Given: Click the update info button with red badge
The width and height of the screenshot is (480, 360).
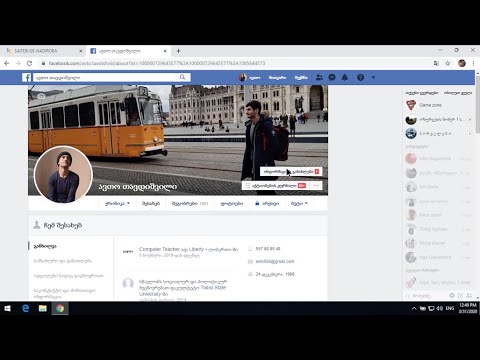Looking at the screenshot, I should [x=291, y=172].
